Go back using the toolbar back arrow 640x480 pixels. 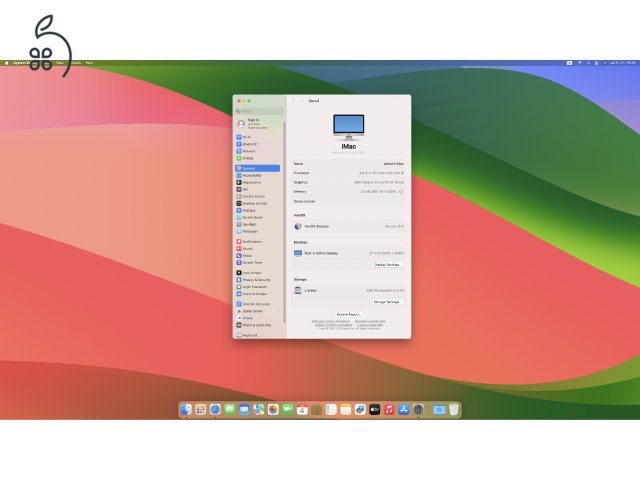tap(293, 101)
